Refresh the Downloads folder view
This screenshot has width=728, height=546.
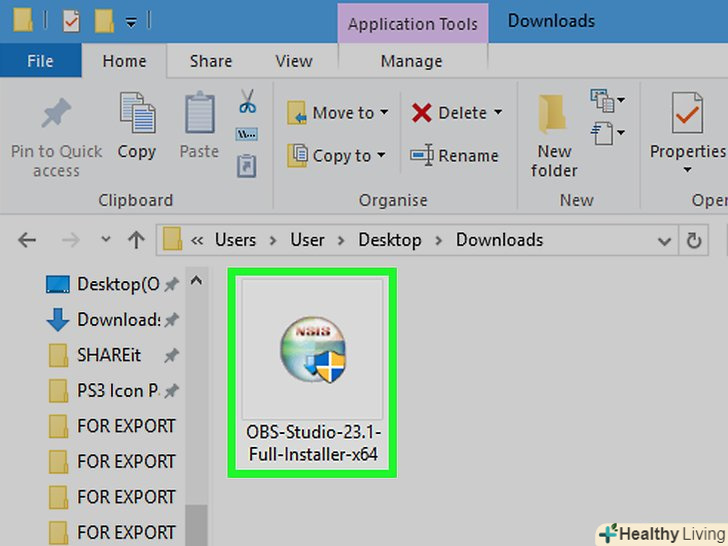[x=694, y=240]
